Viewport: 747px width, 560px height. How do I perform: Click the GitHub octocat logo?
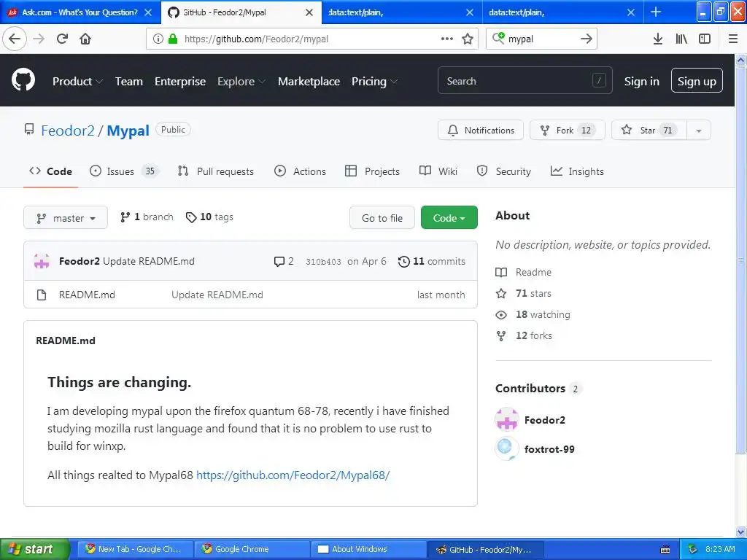[23, 80]
